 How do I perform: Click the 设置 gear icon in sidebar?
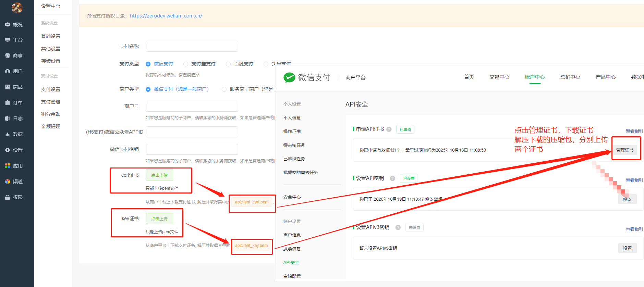(x=8, y=150)
